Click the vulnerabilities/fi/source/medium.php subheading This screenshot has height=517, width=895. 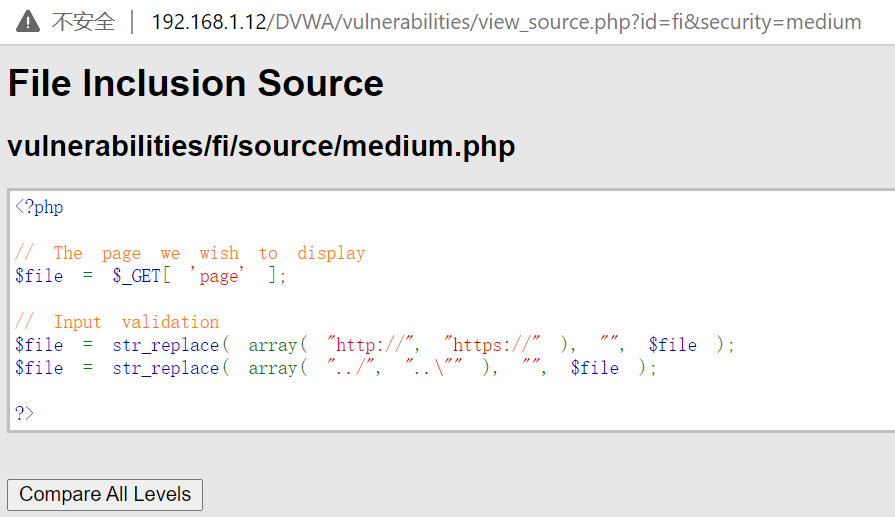[x=261, y=147]
